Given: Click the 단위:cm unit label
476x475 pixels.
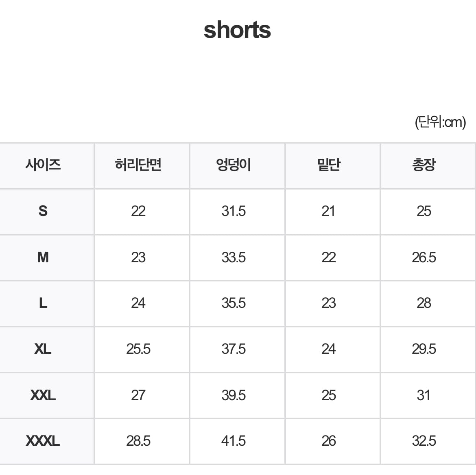Looking at the screenshot, I should coord(440,122).
